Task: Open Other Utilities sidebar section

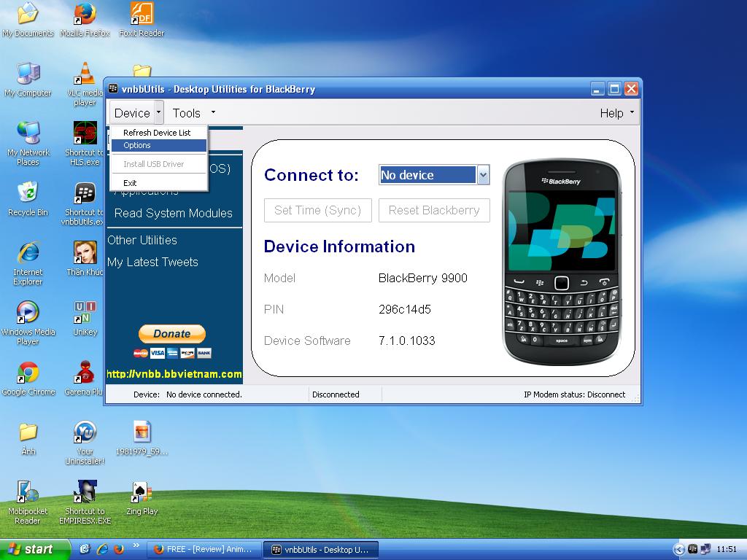Action: (142, 240)
